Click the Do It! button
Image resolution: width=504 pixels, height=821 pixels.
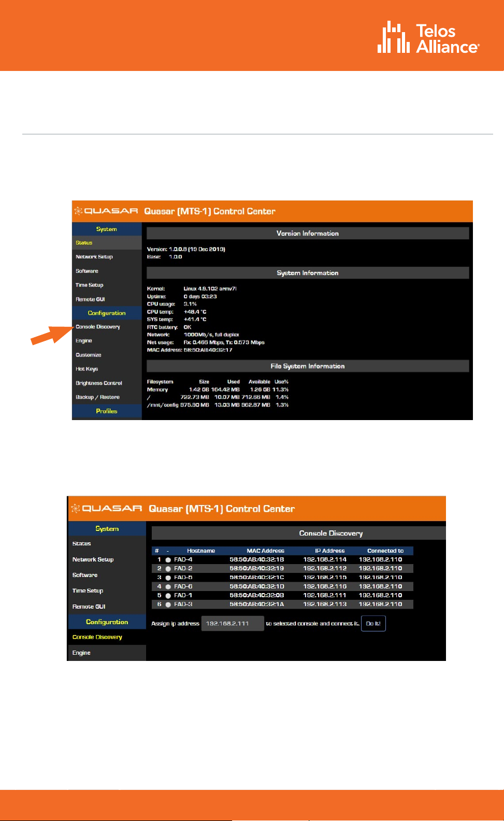pyautogui.click(x=373, y=624)
